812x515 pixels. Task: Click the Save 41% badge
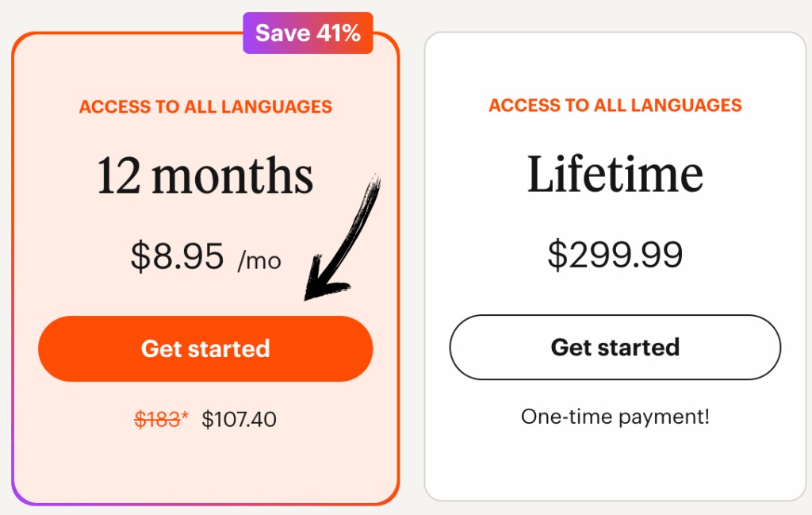[x=308, y=33]
